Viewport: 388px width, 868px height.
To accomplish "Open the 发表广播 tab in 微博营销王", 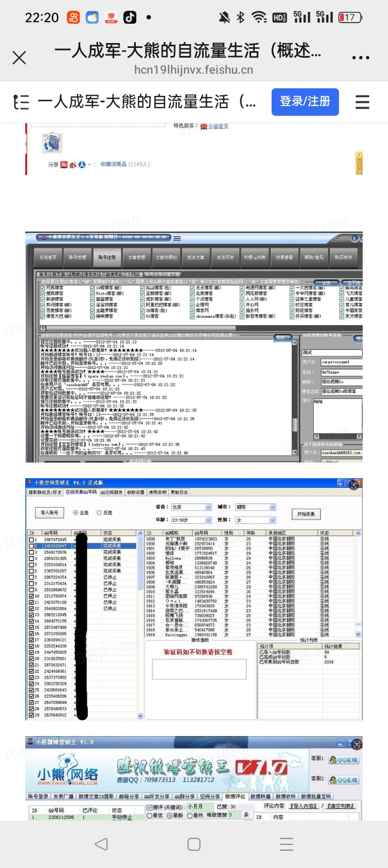I will pyautogui.click(x=63, y=796).
